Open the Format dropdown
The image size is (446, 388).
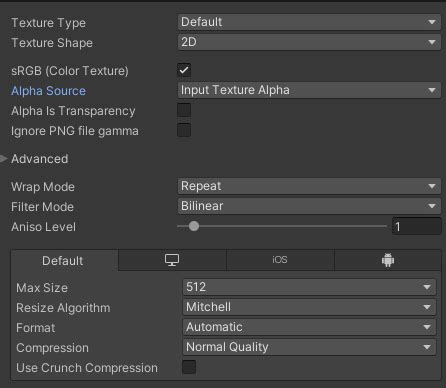point(309,327)
